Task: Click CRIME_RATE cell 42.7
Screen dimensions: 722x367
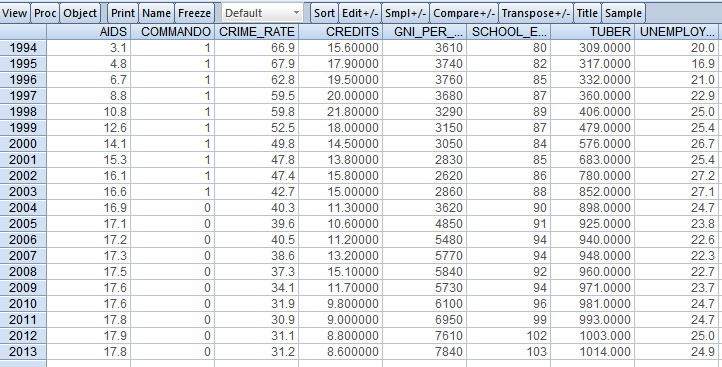Action: [256, 192]
